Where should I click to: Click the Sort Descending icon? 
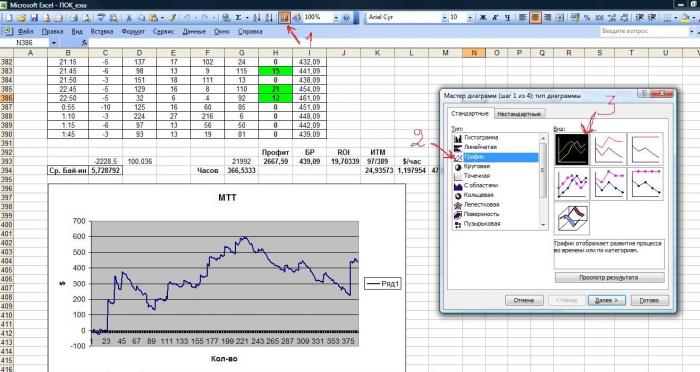269,18
